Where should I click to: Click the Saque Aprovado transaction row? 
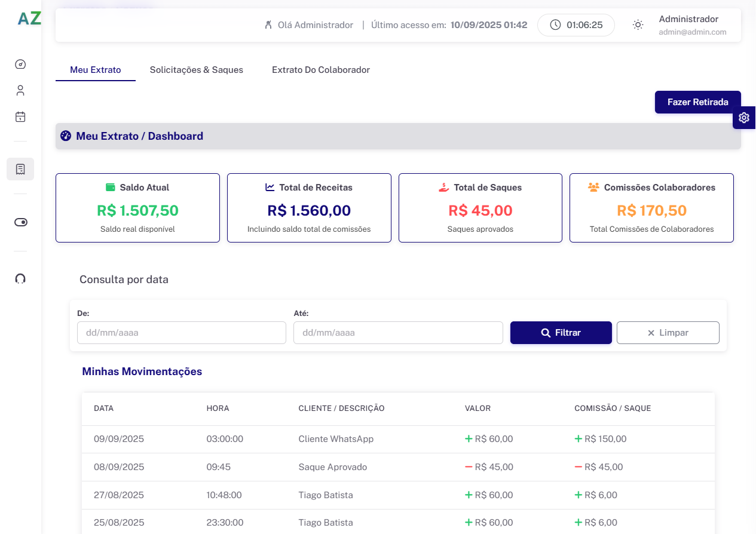(332, 467)
